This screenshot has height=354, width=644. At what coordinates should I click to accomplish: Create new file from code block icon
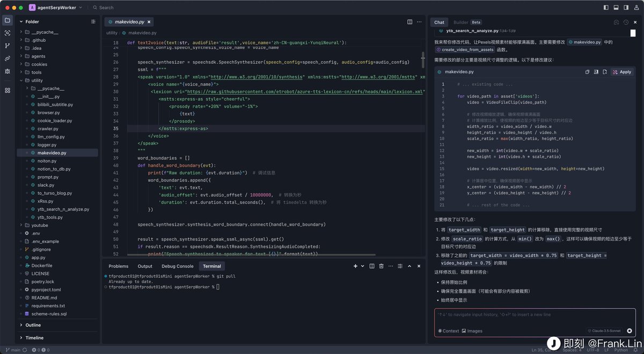point(605,71)
